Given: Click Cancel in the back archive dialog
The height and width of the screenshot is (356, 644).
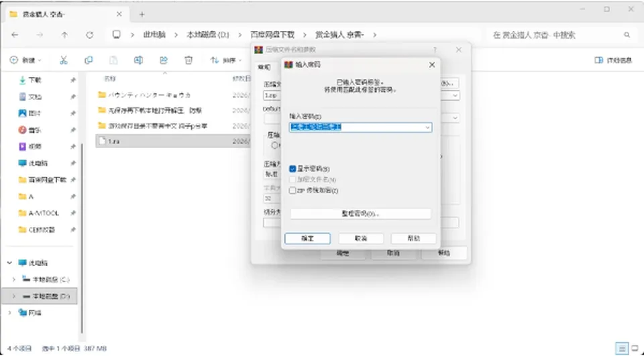Looking at the screenshot, I should 394,253.
